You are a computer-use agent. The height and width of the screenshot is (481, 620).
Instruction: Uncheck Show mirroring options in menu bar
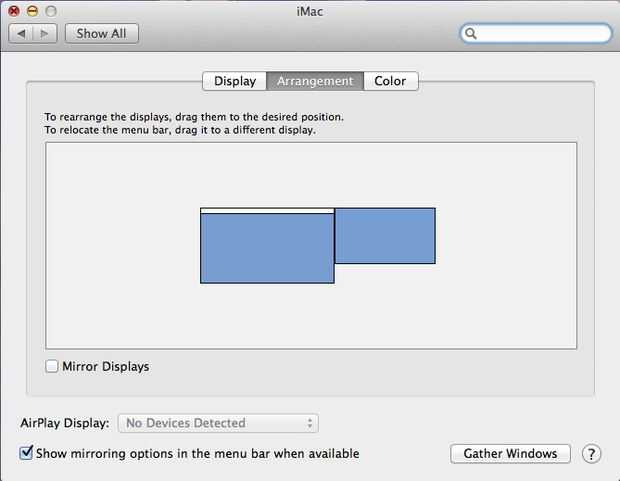[x=27, y=453]
